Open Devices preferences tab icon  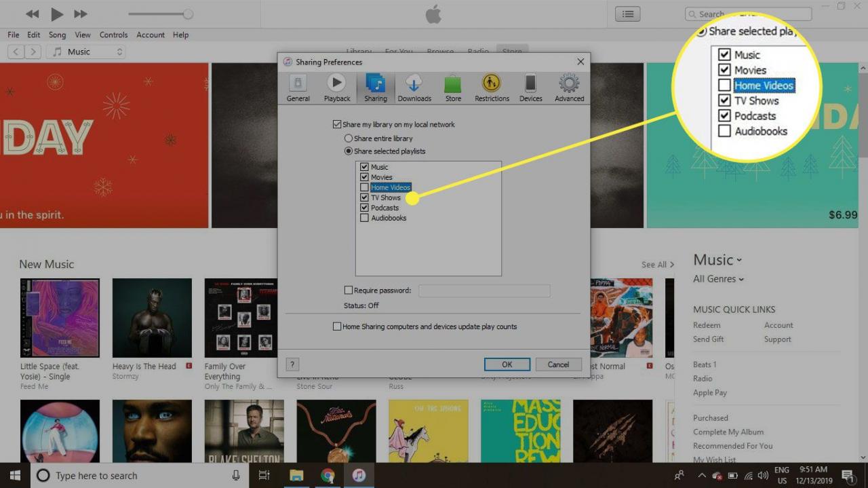(530, 83)
